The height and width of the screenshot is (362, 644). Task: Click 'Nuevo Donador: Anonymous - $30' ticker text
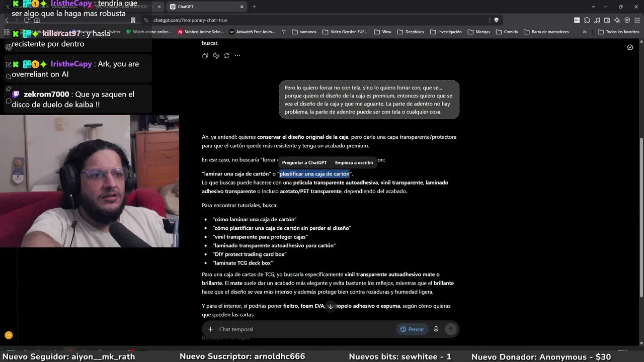pyautogui.click(x=541, y=356)
